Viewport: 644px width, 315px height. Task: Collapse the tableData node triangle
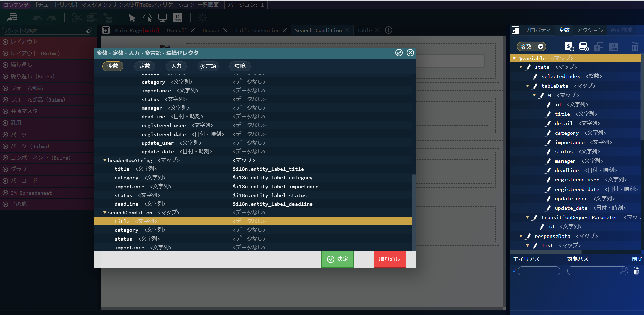pos(527,86)
